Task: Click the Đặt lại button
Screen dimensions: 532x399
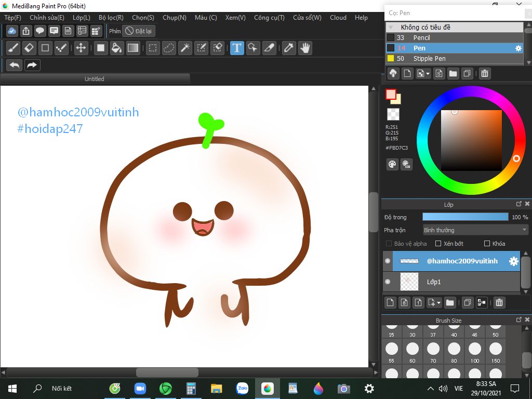Action: [x=139, y=31]
